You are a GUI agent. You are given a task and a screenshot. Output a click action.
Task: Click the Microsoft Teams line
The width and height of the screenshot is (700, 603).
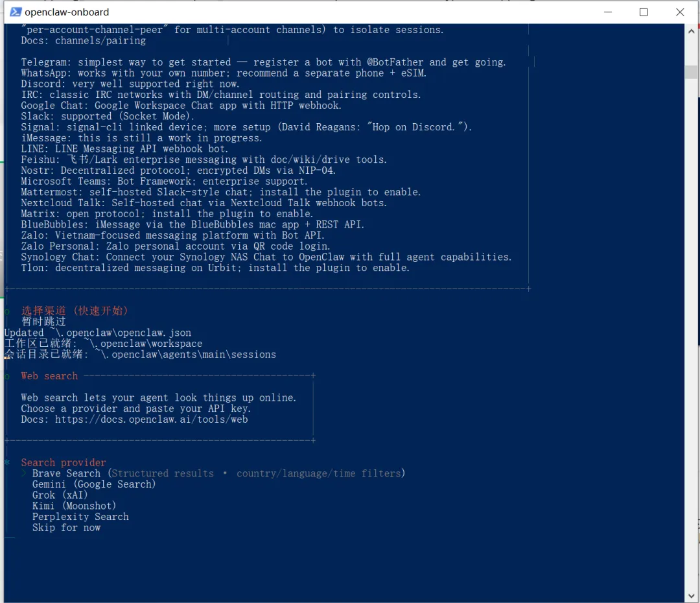164,182
